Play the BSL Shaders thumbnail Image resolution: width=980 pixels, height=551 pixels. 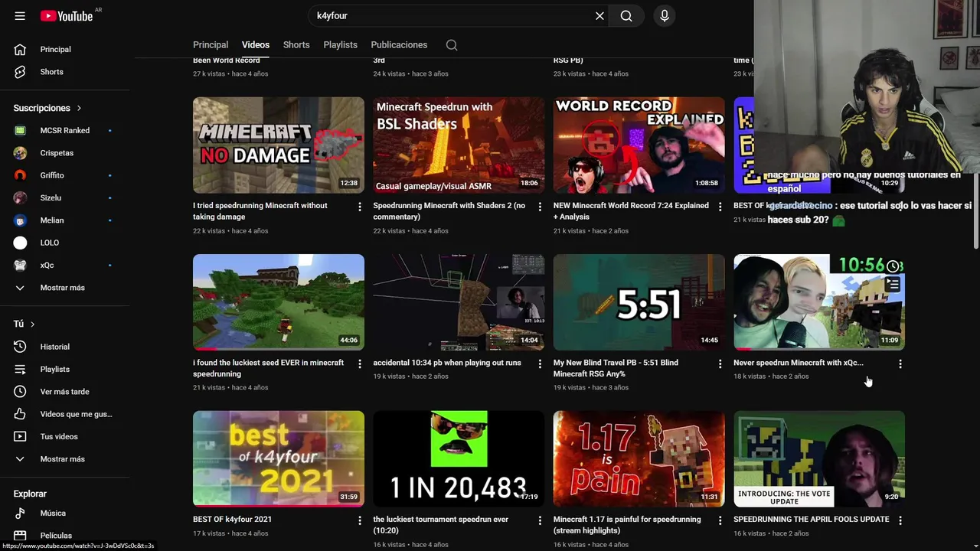[459, 145]
